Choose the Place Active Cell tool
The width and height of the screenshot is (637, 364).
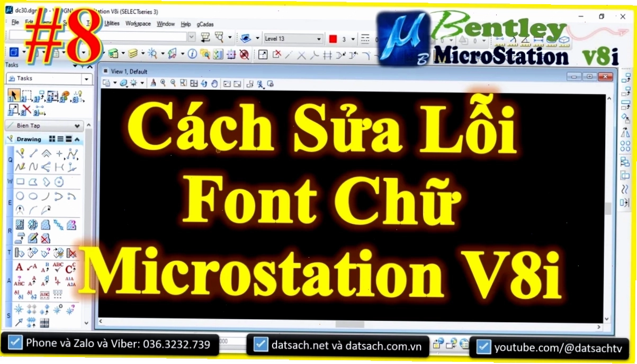pos(20,308)
